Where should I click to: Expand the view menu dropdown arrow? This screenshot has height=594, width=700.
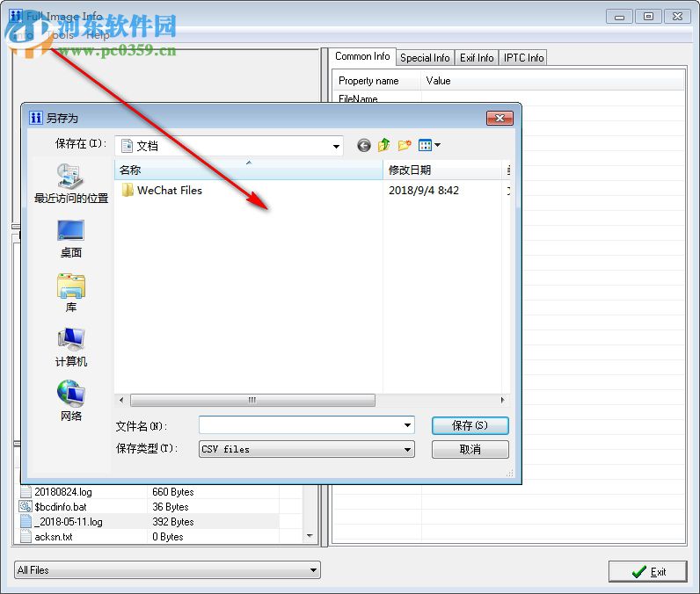438,145
